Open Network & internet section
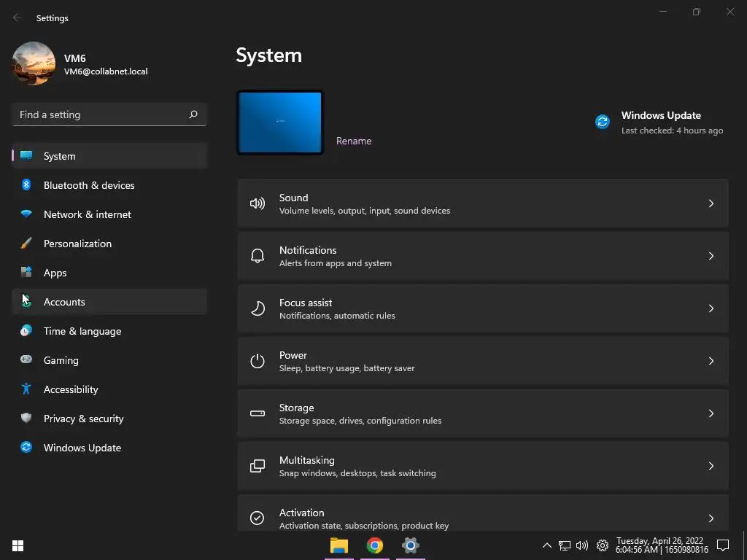This screenshot has width=747, height=560. 109,214
